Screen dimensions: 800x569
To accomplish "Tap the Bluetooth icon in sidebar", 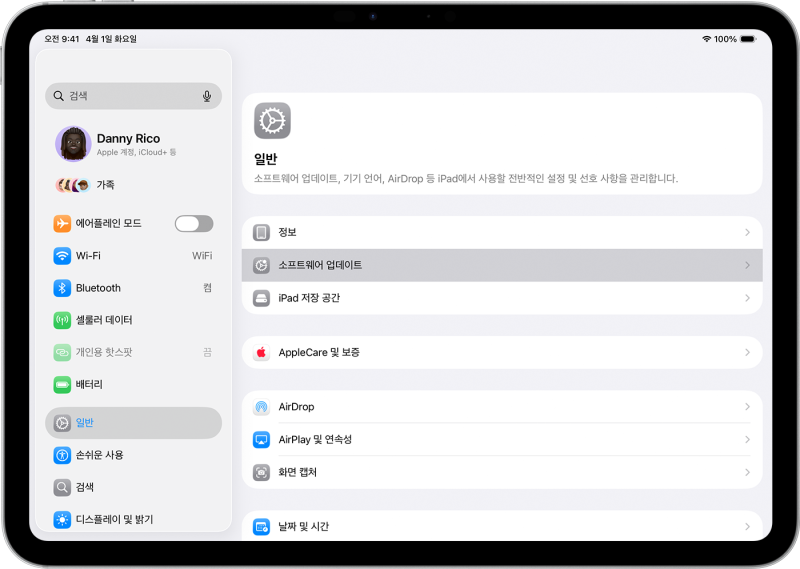I will pos(62,288).
